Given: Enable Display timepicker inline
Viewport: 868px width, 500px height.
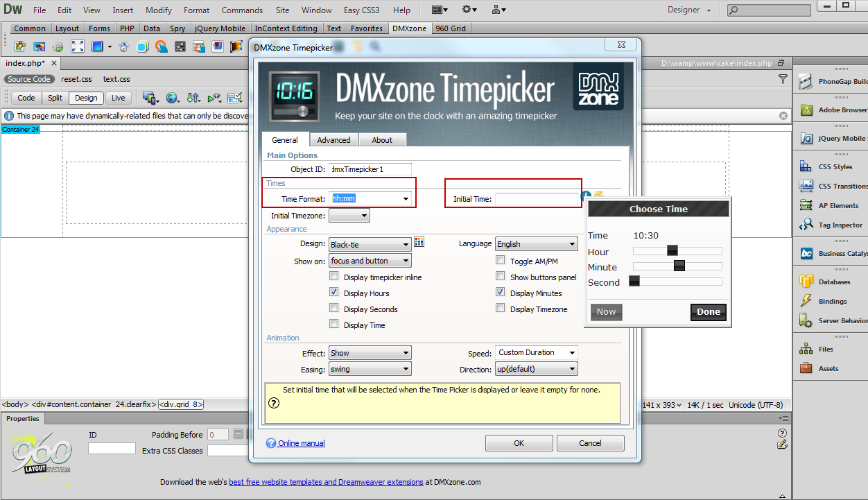Looking at the screenshot, I should (334, 277).
